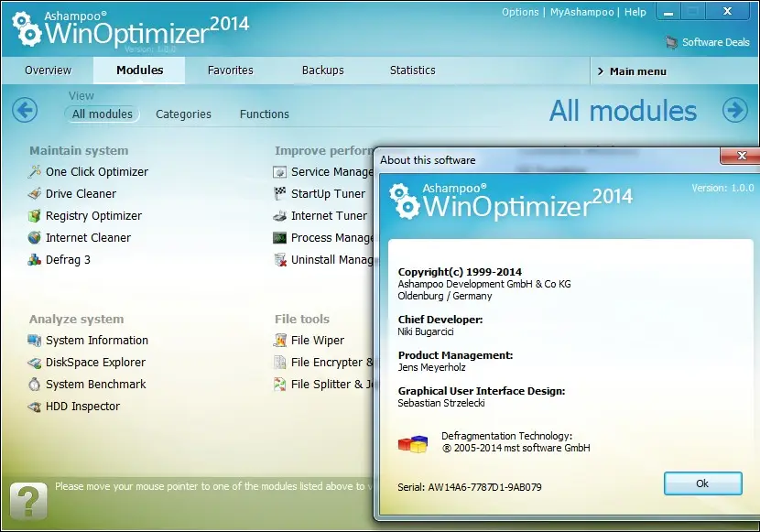Go back with the left arrow button
The image size is (760, 532).
(x=25, y=110)
